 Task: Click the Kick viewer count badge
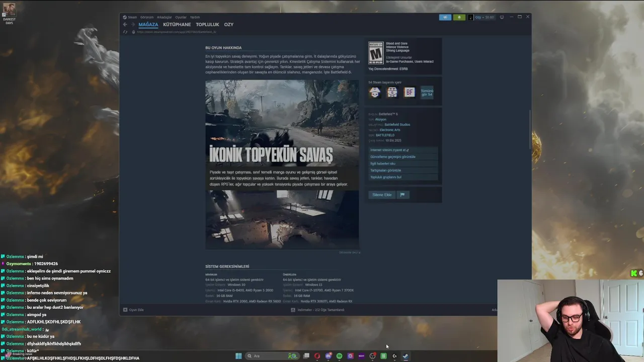pos(636,274)
